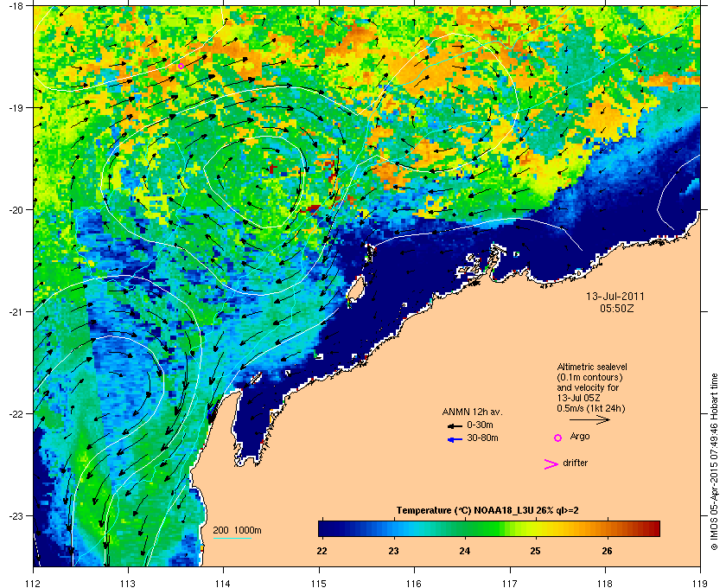Click the dark blue 22°C end of the colorbar

click(x=324, y=528)
